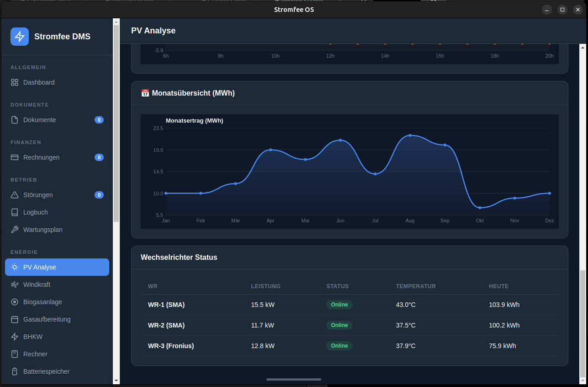Select Gasaufbereitung in the sidebar
This screenshot has width=588, height=387.
coord(47,319)
